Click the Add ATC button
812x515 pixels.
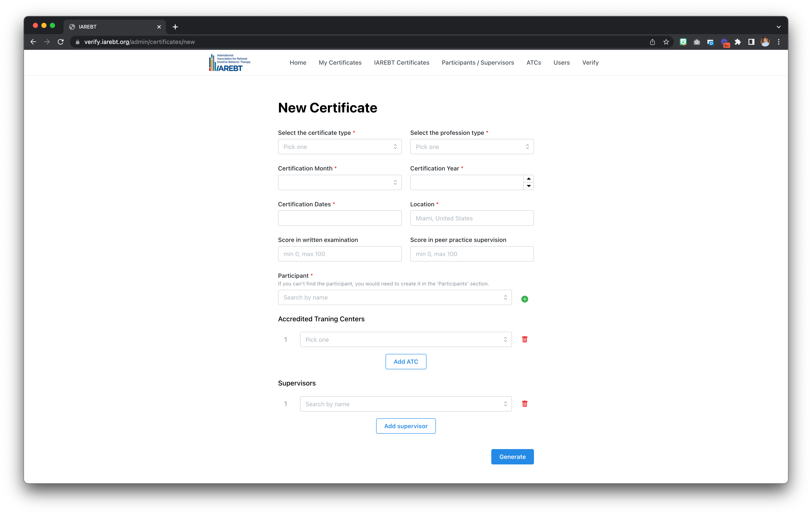pyautogui.click(x=406, y=362)
